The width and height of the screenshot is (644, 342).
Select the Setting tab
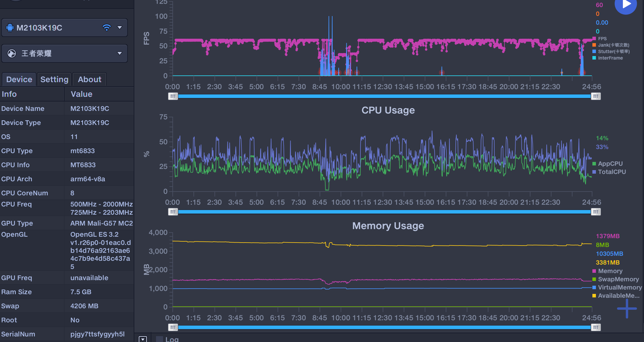(x=55, y=79)
